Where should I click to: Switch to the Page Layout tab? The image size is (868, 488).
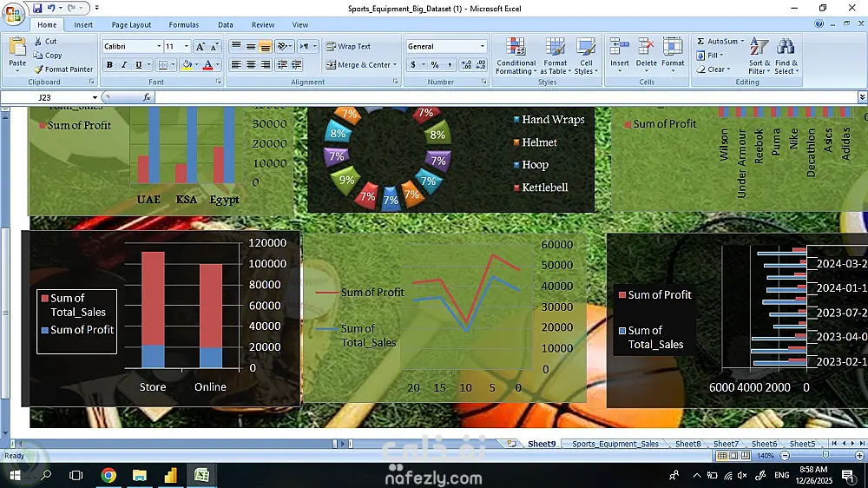131,25
